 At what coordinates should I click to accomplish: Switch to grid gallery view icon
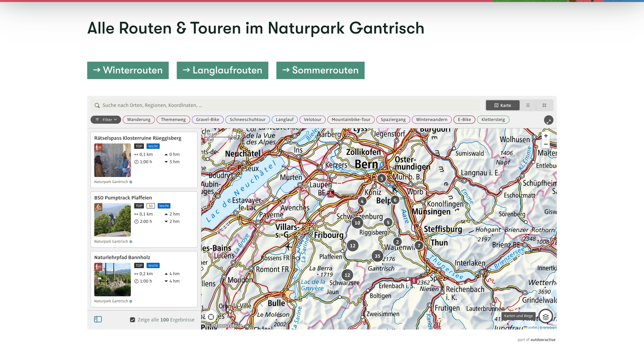[x=544, y=105]
